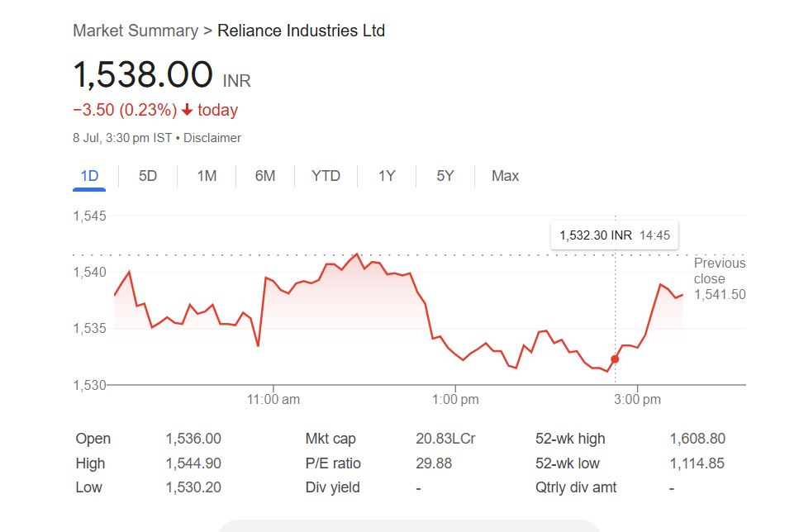Click the 11:00 am axis label
Viewport: 799px width, 532px height.
click(273, 400)
